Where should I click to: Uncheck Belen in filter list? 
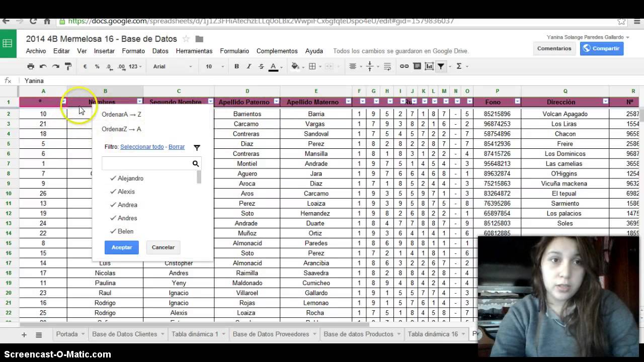pos(122,231)
